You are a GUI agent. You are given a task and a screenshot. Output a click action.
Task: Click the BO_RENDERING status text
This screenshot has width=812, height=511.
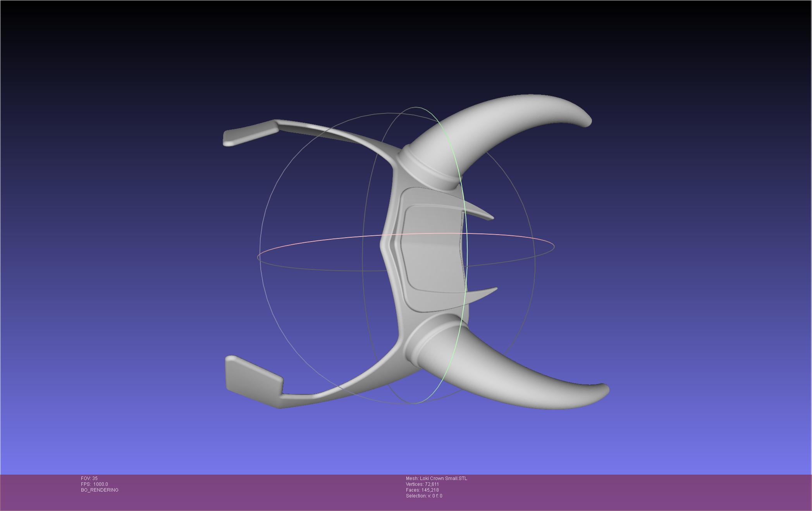[x=100, y=490]
